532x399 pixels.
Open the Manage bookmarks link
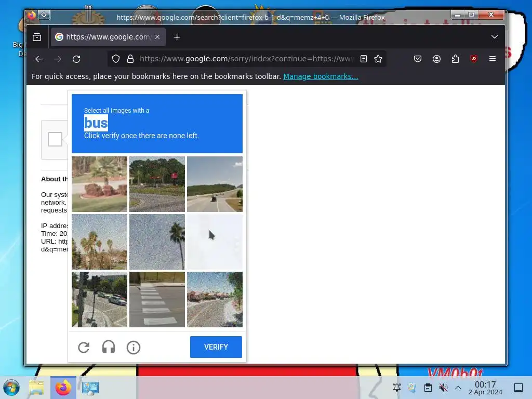point(321,76)
